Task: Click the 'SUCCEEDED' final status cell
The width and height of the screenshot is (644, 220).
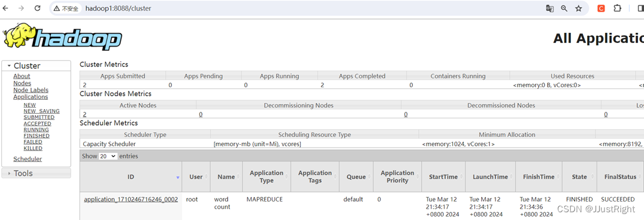Action: click(x=618, y=200)
